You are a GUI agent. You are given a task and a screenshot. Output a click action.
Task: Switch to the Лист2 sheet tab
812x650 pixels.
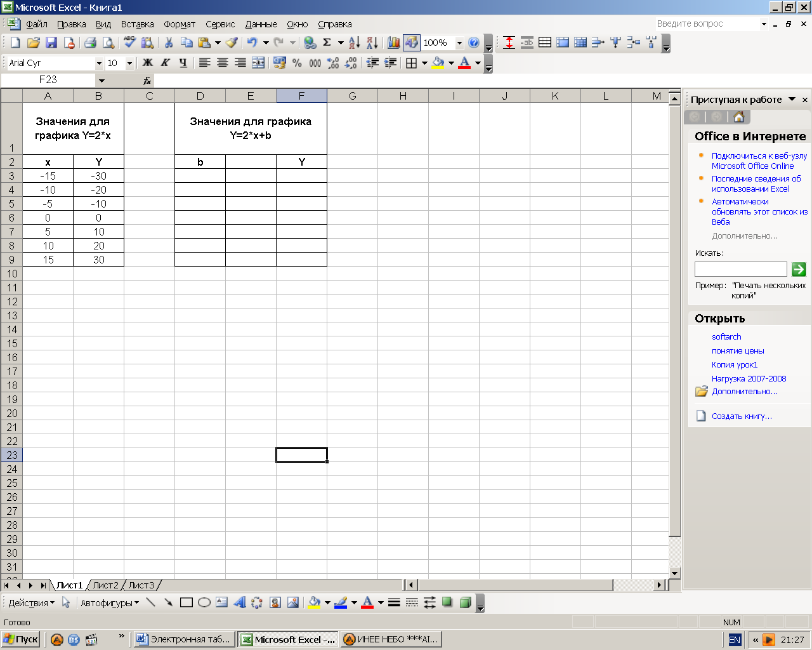(105, 585)
